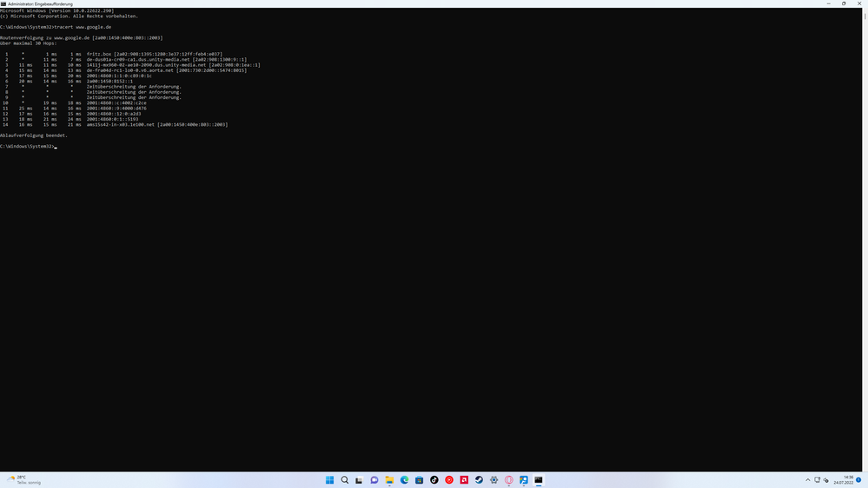Image resolution: width=868 pixels, height=488 pixels.
Task: Click the final 'C:\Windows\System32>' prompt line
Action: [x=27, y=146]
